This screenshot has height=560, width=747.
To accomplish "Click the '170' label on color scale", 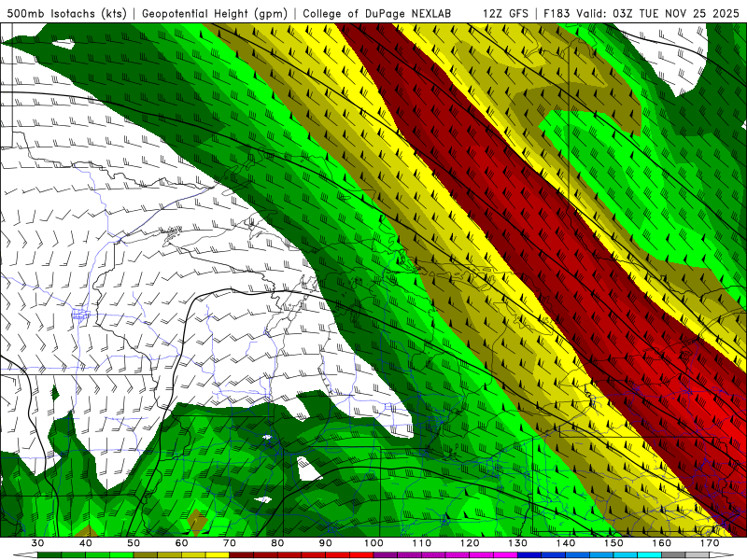I will click(x=710, y=543).
